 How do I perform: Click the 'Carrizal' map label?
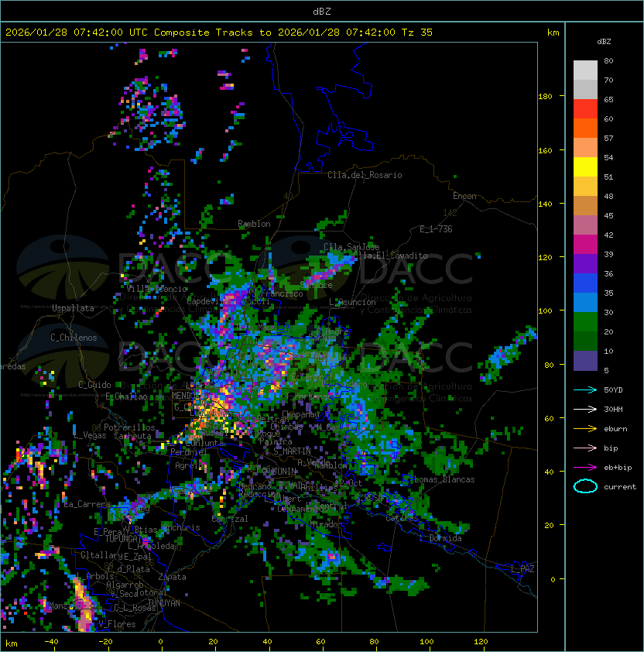(x=230, y=519)
